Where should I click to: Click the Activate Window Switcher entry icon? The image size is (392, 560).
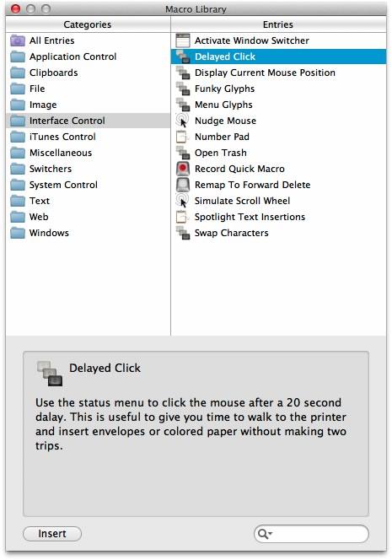183,40
